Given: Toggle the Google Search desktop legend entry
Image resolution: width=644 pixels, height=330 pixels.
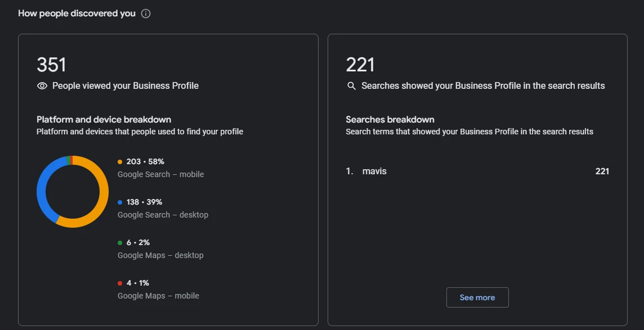Looking at the screenshot, I should [x=163, y=208].
